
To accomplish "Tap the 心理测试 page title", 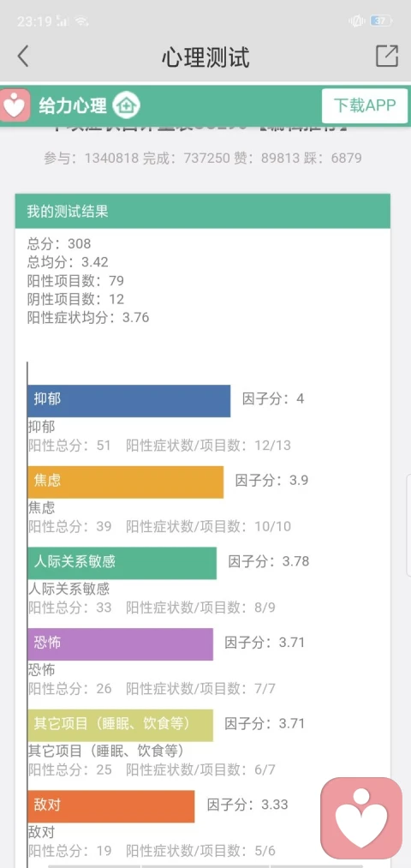I will coord(205,57).
